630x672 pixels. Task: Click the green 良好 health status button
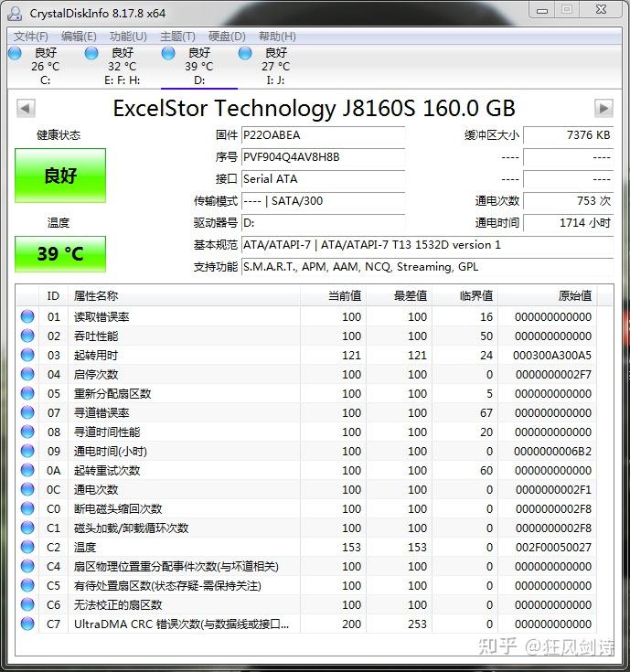point(60,176)
